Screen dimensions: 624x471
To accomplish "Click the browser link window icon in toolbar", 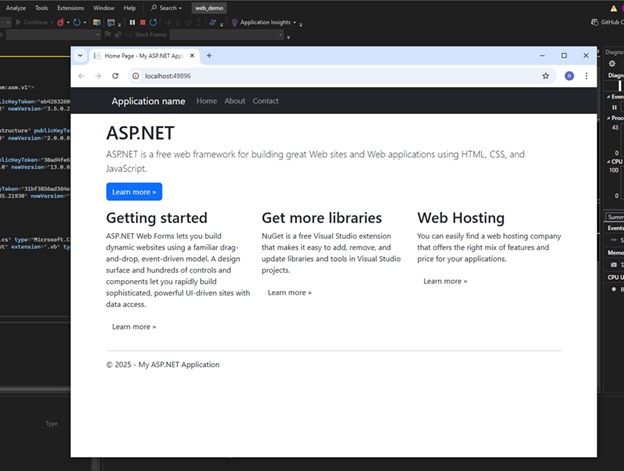I will click(111, 22).
